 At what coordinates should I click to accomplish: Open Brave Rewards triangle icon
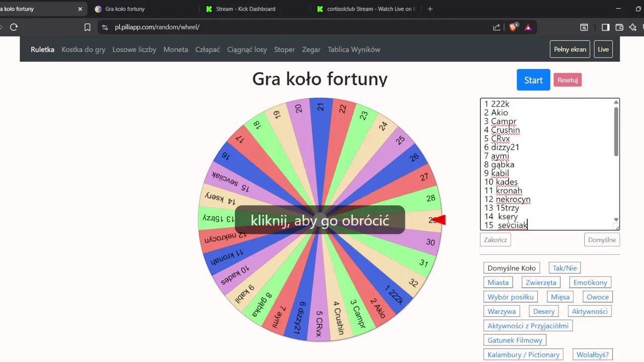click(x=528, y=27)
